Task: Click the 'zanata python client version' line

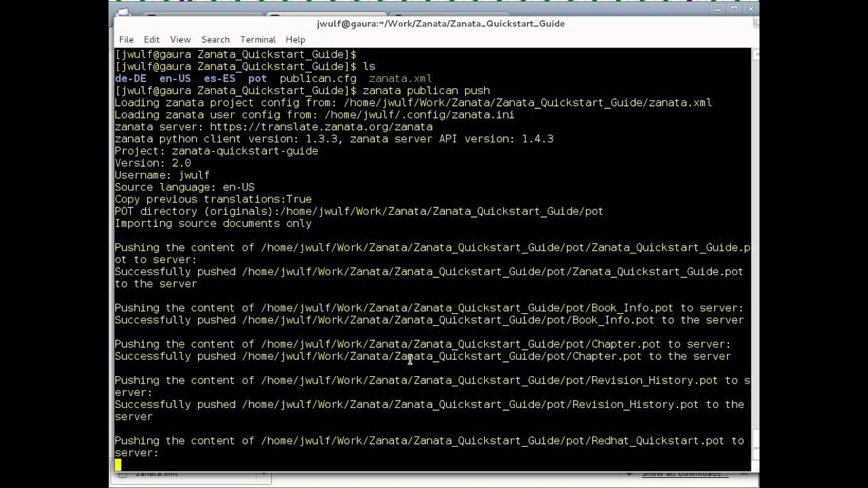Action: point(334,139)
